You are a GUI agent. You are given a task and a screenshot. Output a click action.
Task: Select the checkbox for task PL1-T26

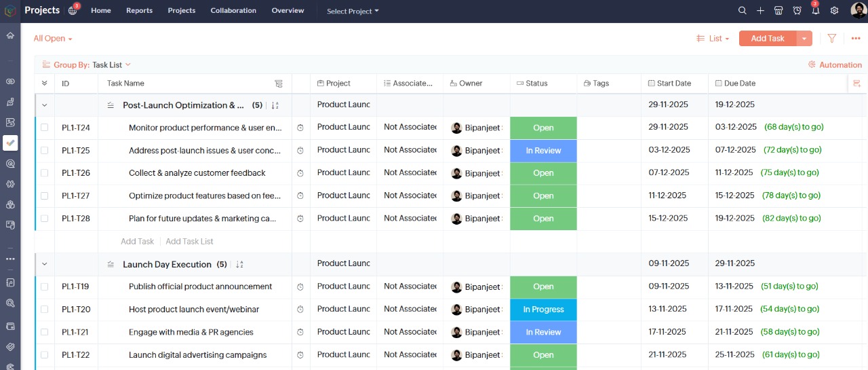point(45,173)
